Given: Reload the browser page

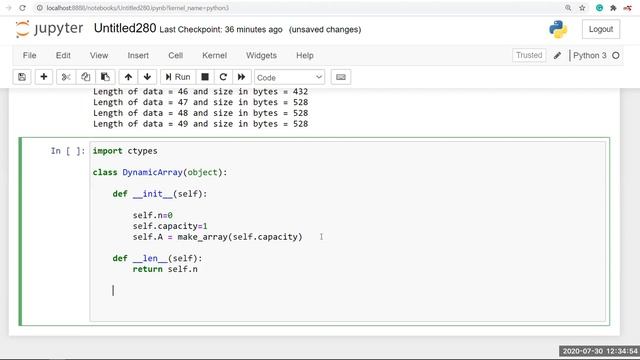Looking at the screenshot, I should (x=22, y=8).
